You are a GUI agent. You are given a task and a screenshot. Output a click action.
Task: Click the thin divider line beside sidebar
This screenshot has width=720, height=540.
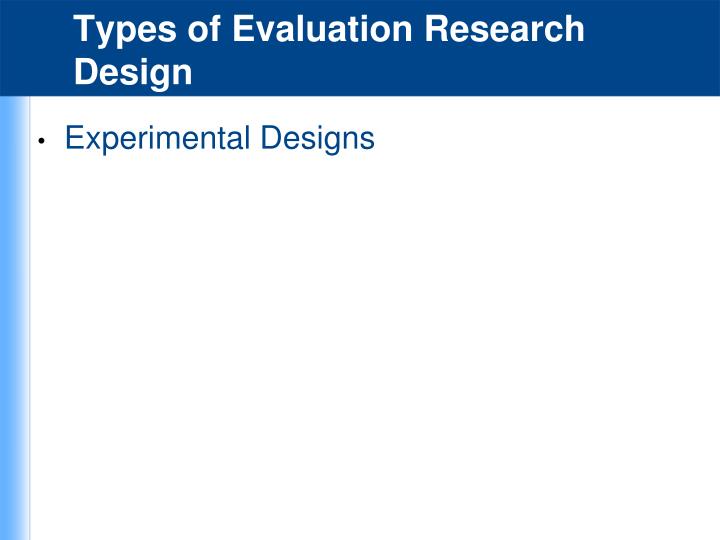(30, 318)
